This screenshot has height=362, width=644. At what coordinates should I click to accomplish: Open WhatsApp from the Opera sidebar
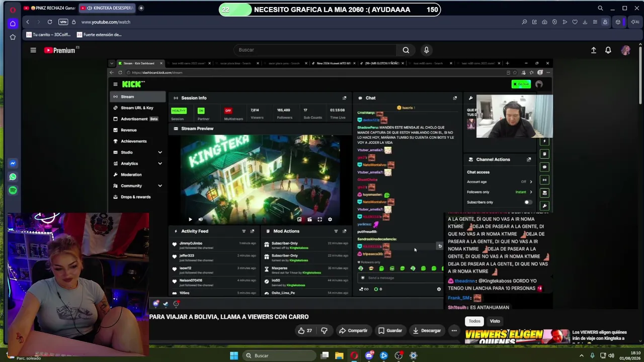point(13,176)
